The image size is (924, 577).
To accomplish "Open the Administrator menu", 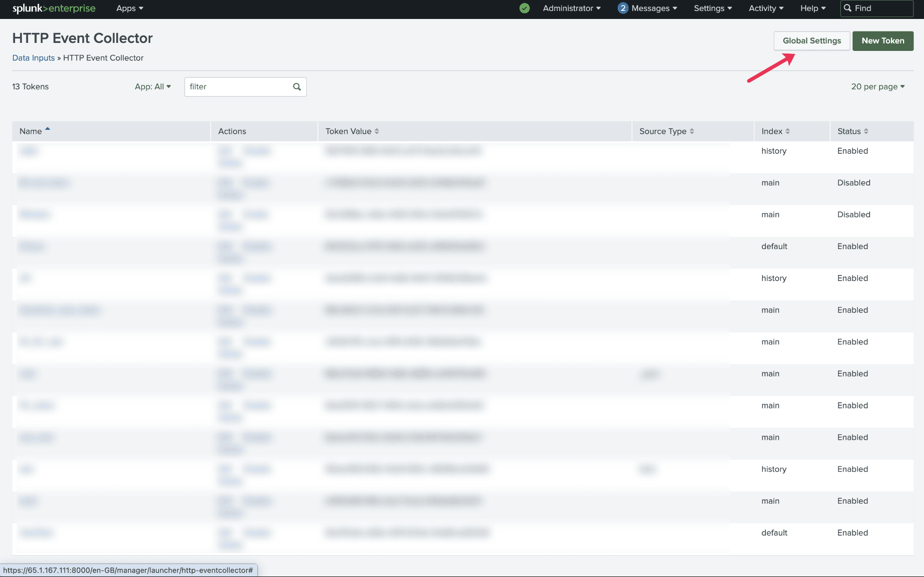I will (x=572, y=8).
